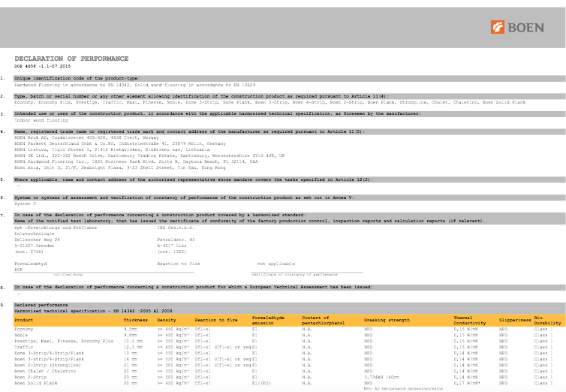Screen dimensions: 566x392
Task: Select the DECLARATION OF PERFORMANCE title
Action: 71,59
